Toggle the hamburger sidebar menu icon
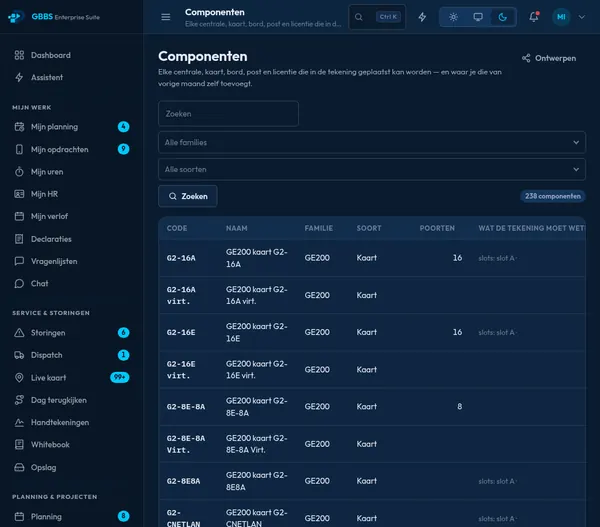Screen dimensions: 600x527 [166, 17]
